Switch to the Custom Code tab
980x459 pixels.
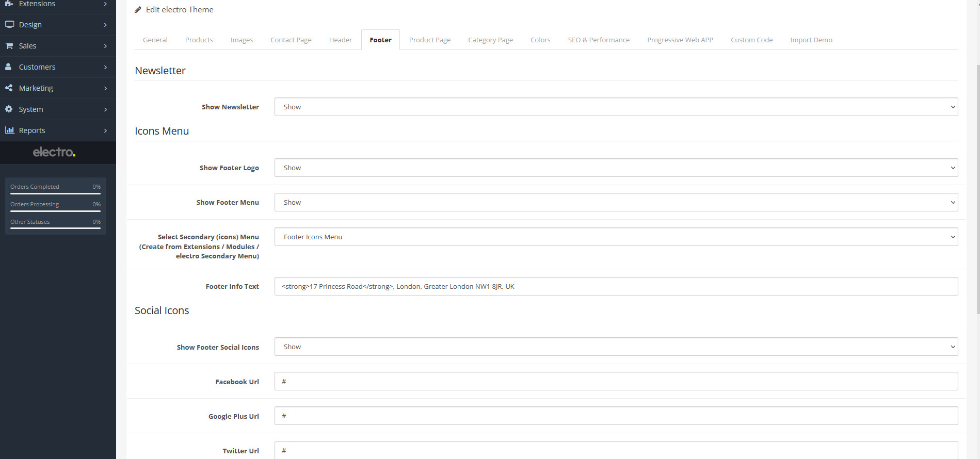click(x=752, y=40)
